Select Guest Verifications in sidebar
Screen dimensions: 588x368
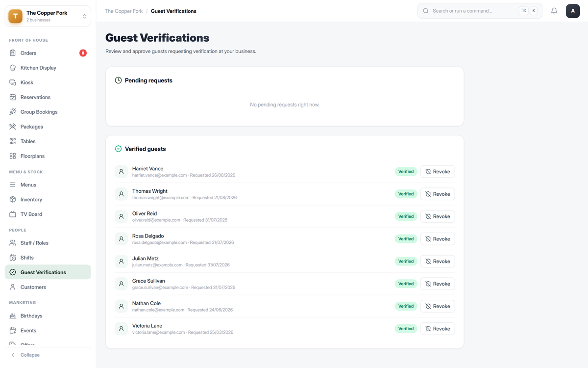[48, 272]
